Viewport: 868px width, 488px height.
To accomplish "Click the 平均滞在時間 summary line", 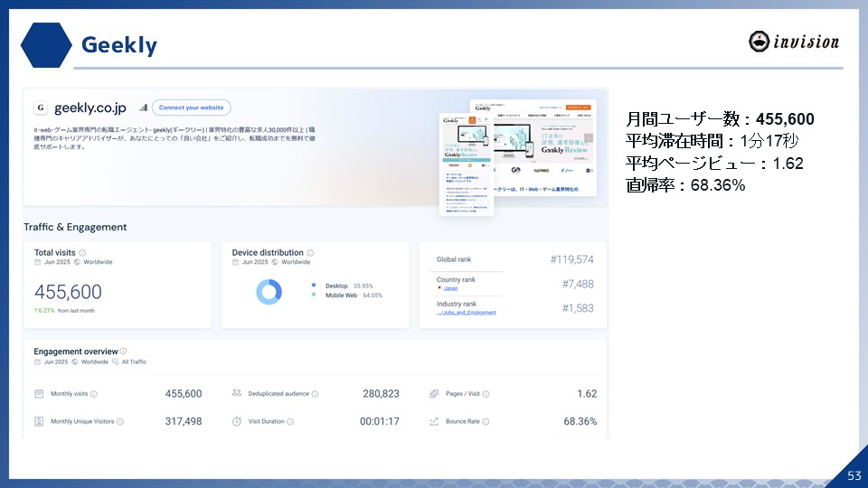I will (x=712, y=141).
